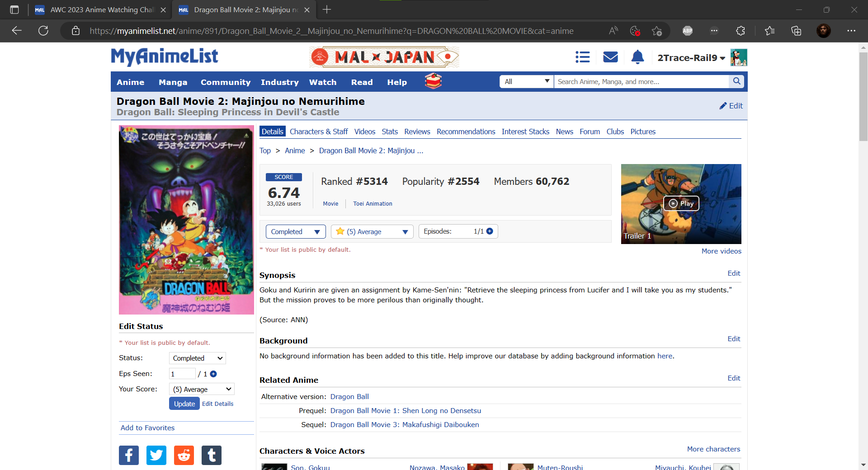Share page on Tumblr
Image resolution: width=868 pixels, height=470 pixels.
[x=212, y=455]
